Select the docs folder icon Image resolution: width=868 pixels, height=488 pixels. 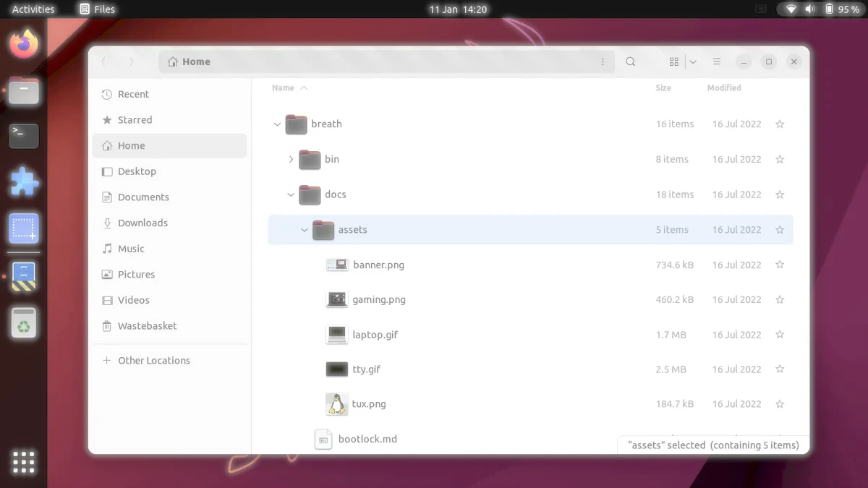click(x=310, y=194)
